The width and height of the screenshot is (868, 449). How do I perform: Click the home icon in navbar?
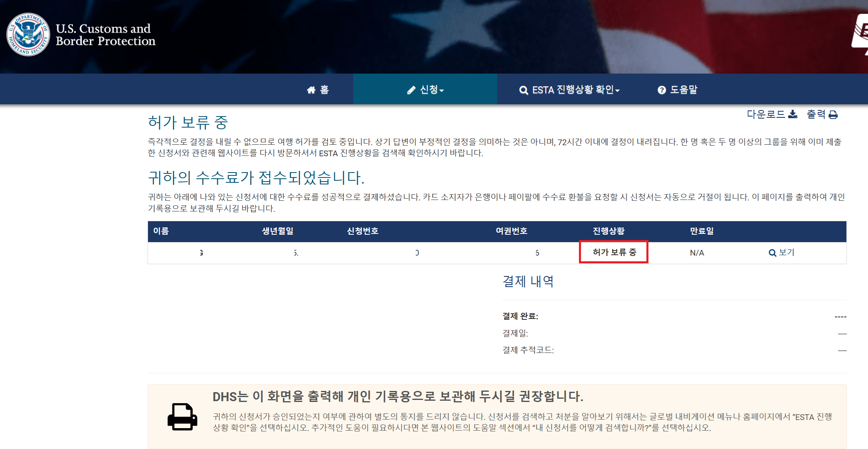[311, 90]
